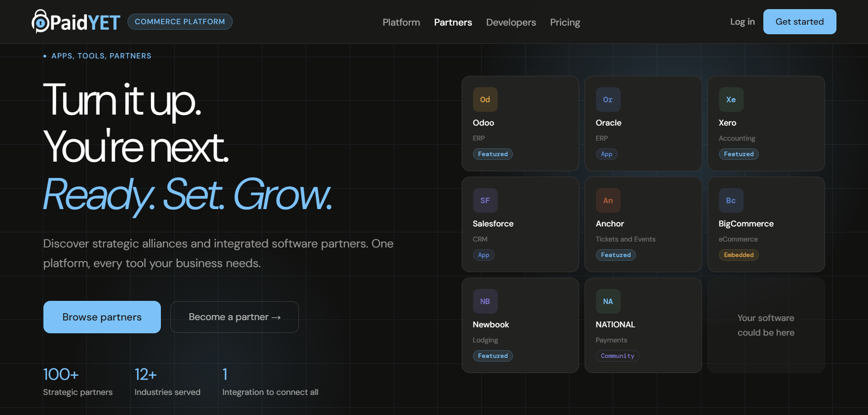
Task: Click the Odoo 'Od' partner icon
Action: 485,100
